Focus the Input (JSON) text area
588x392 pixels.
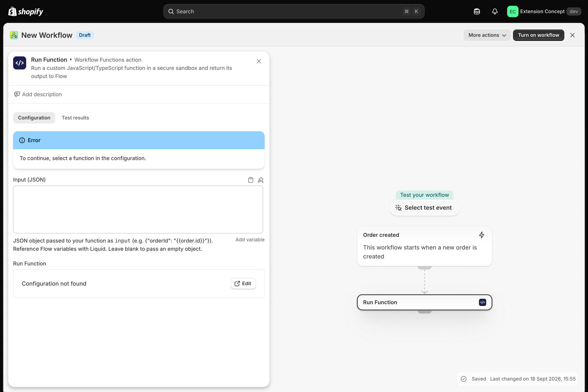(138, 209)
